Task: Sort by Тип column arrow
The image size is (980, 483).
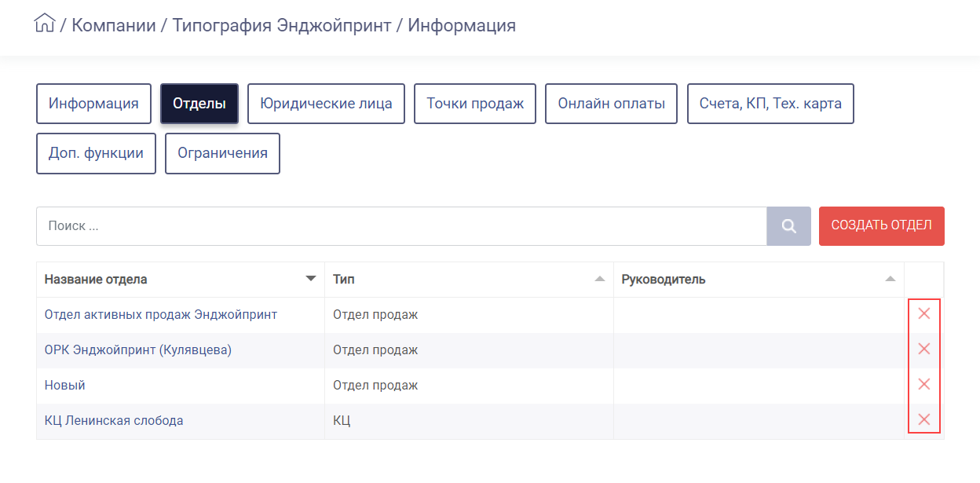Action: coord(600,279)
